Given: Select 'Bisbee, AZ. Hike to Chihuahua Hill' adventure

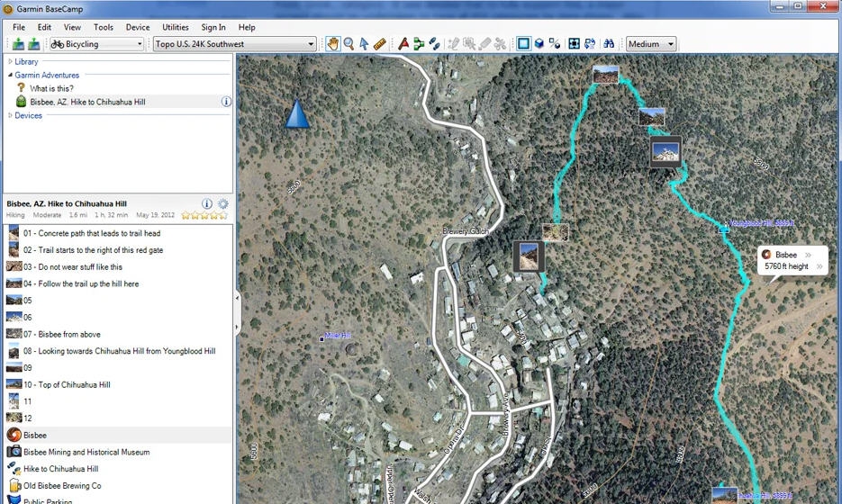Looking at the screenshot, I should (87, 102).
